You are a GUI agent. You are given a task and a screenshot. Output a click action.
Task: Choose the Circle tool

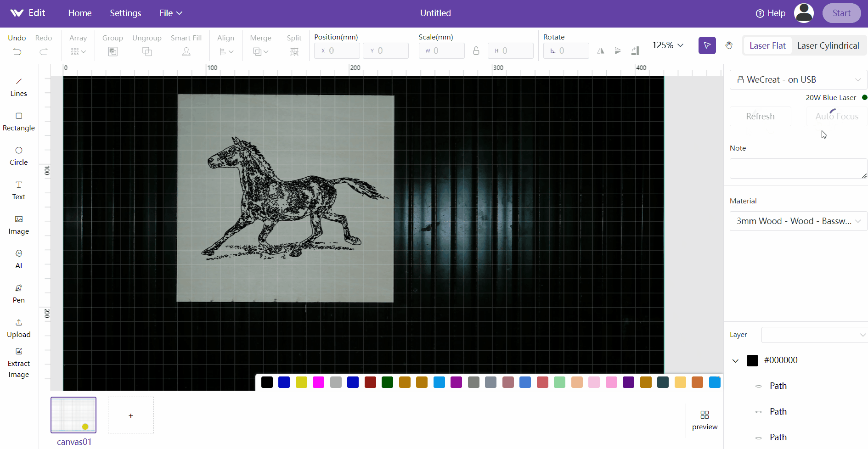[19, 156]
